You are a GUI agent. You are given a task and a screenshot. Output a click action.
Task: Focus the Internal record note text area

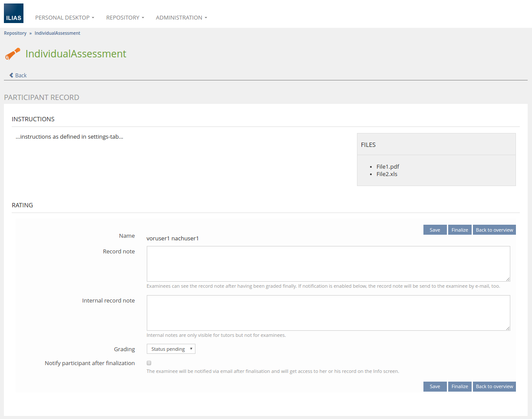click(328, 313)
